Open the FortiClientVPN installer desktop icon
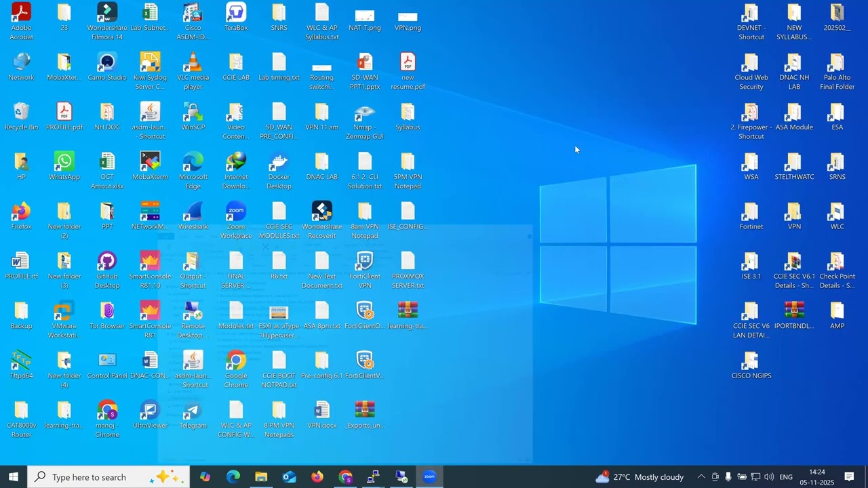This screenshot has height=488, width=868. coord(365,365)
